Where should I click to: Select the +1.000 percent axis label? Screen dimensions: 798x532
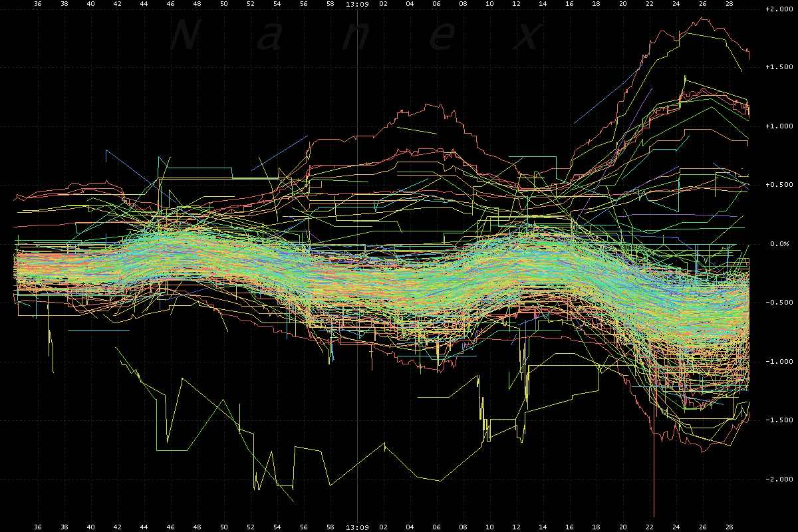point(778,126)
